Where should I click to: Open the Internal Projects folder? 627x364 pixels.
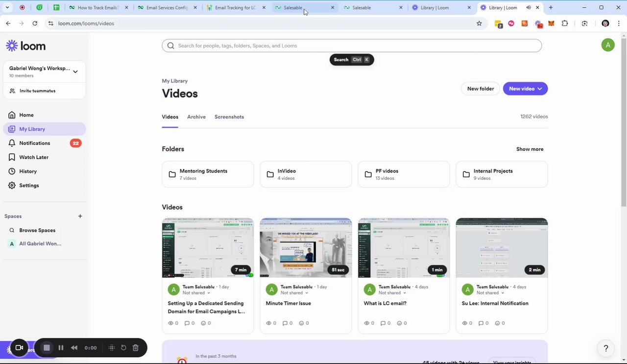tap(502, 174)
